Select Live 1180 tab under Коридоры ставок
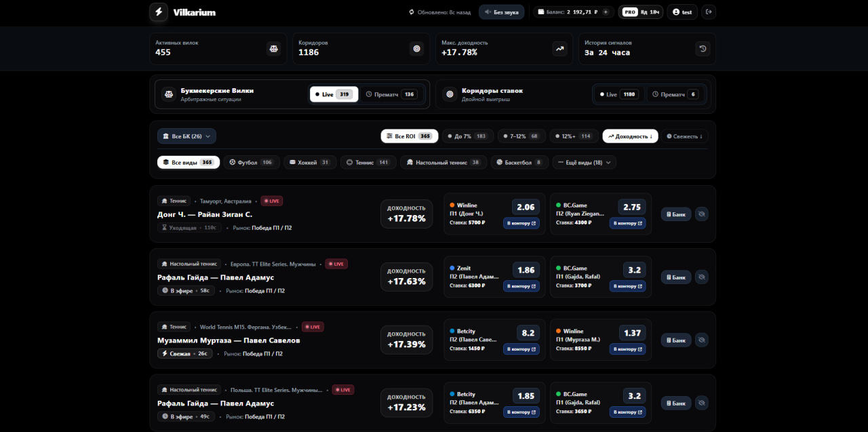 click(x=618, y=94)
